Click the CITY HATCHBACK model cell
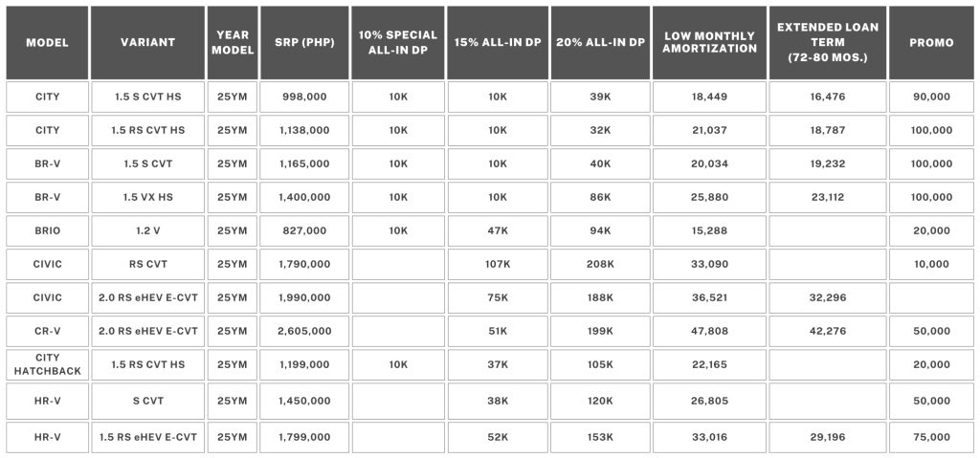The width and height of the screenshot is (980, 458). click(x=47, y=364)
